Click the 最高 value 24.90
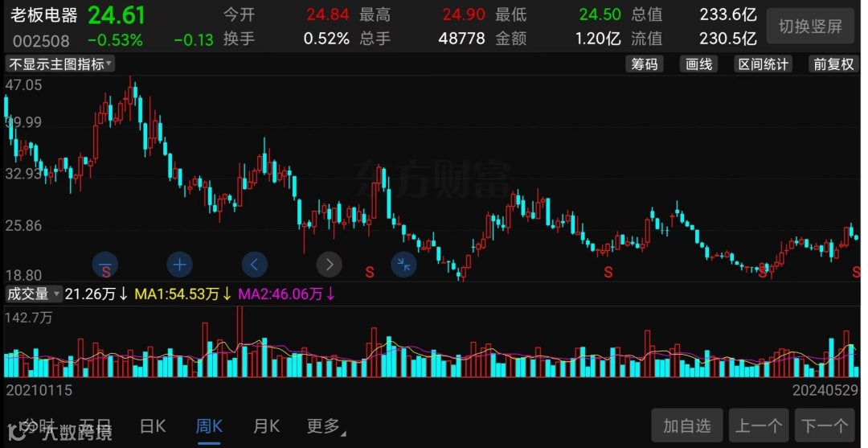868x448 pixels. (x=464, y=14)
